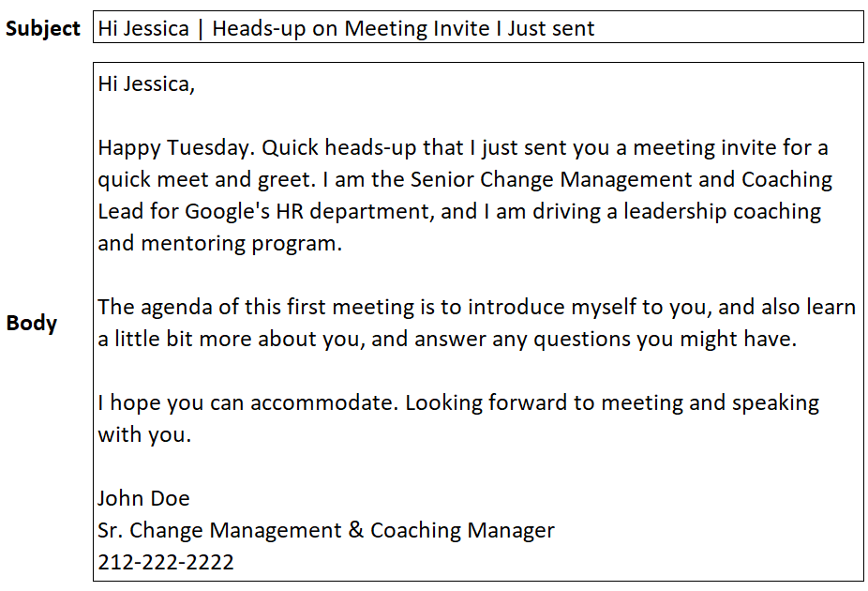Click 'quick meet and greet' text
The height and width of the screenshot is (591, 868).
point(204,179)
